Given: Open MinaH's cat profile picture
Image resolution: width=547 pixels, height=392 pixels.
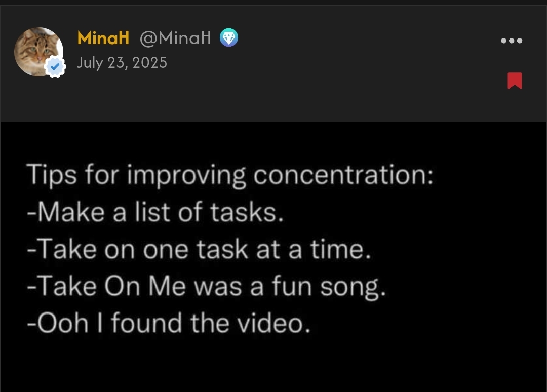Looking at the screenshot, I should pyautogui.click(x=38, y=52).
